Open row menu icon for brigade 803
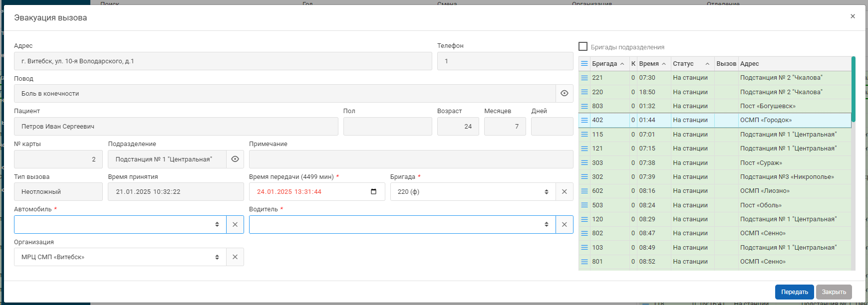The image size is (868, 305). (584, 106)
